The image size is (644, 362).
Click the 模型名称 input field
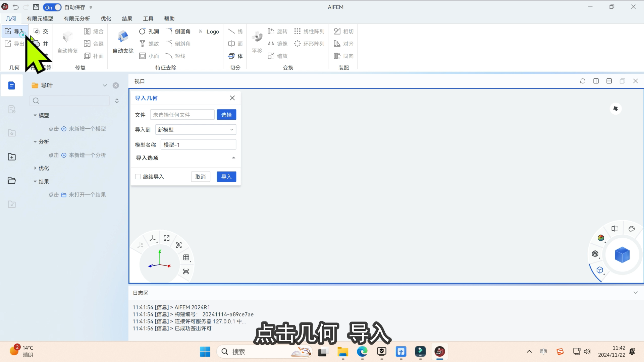(x=198, y=145)
